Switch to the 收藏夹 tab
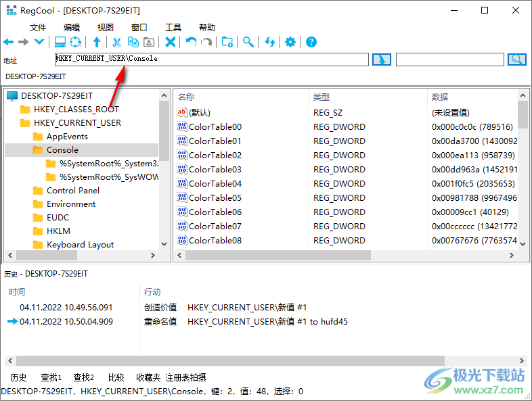 (148, 377)
